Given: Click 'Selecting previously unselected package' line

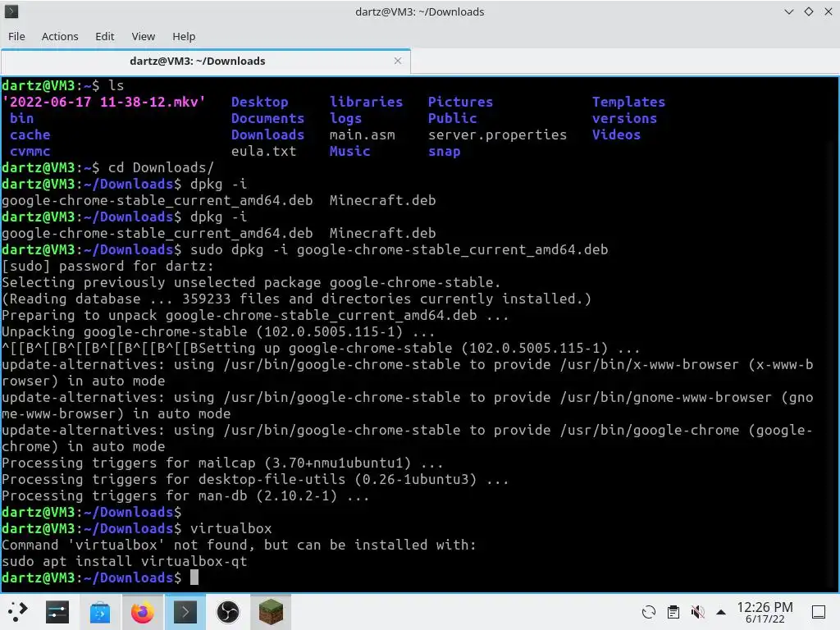Looking at the screenshot, I should click(251, 282).
